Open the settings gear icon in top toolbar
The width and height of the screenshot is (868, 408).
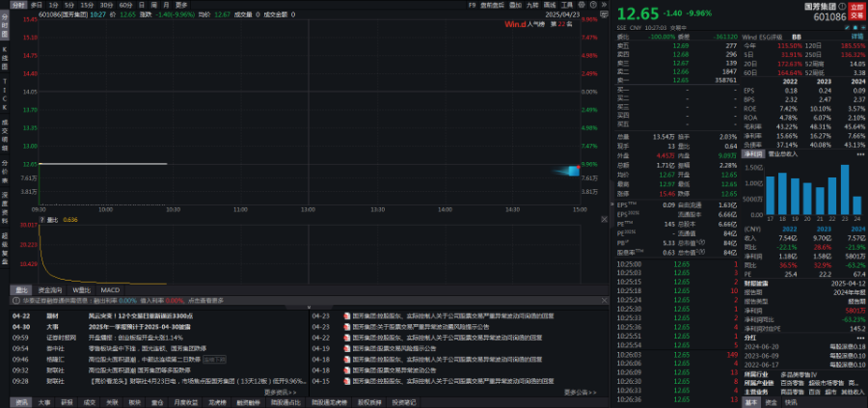pos(582,5)
